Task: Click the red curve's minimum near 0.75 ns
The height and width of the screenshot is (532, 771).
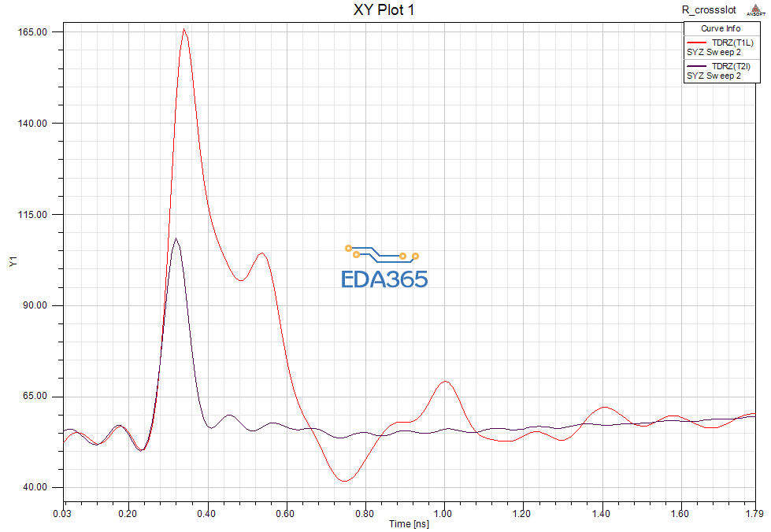Action: click(x=344, y=481)
